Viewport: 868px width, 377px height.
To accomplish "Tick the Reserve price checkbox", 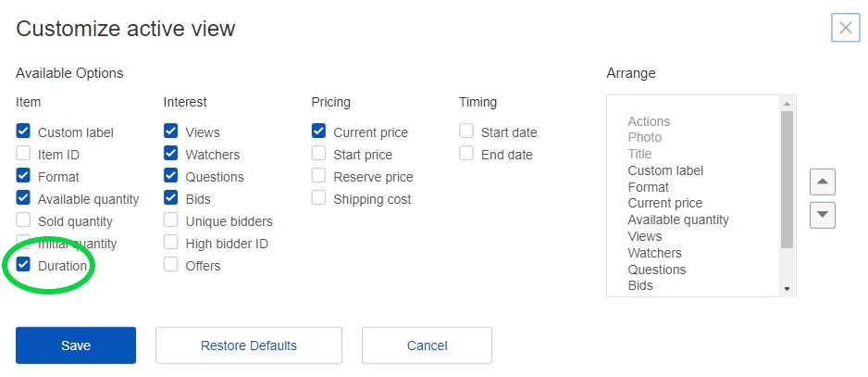I will pos(319,177).
